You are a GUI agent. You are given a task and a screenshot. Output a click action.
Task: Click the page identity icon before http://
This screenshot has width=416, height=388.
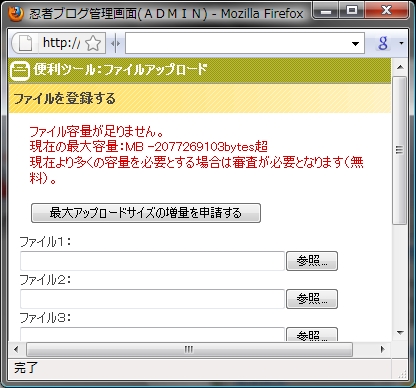click(x=25, y=43)
